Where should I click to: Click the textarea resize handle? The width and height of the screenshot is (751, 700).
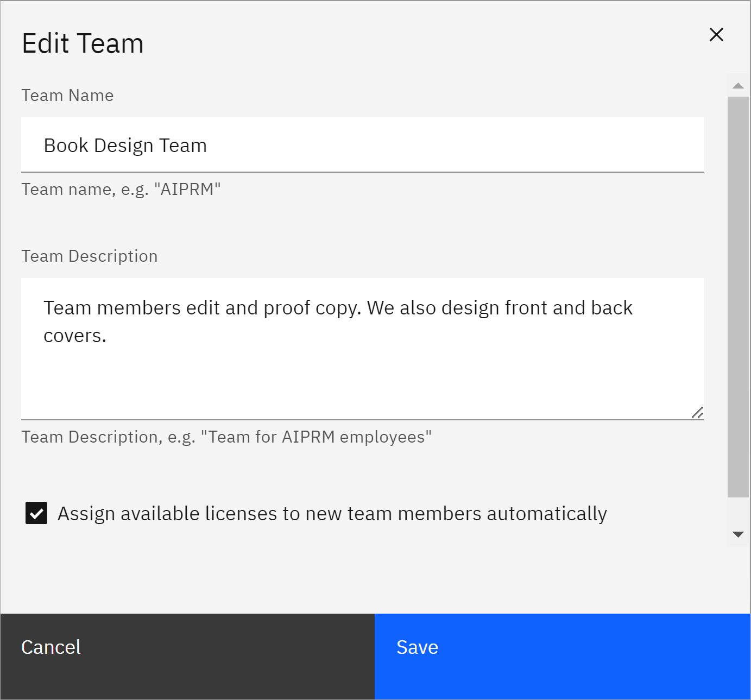(x=698, y=413)
